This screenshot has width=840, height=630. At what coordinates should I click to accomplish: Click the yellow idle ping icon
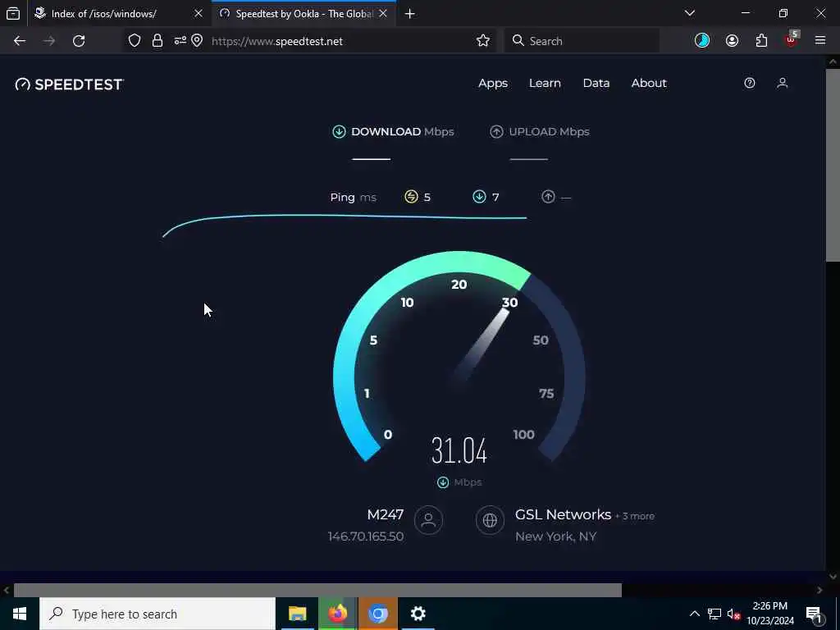coord(411,197)
